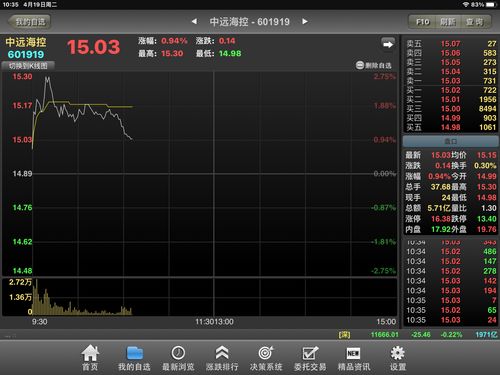Open the F10 company info tab
The image size is (500, 375).
pyautogui.click(x=423, y=22)
